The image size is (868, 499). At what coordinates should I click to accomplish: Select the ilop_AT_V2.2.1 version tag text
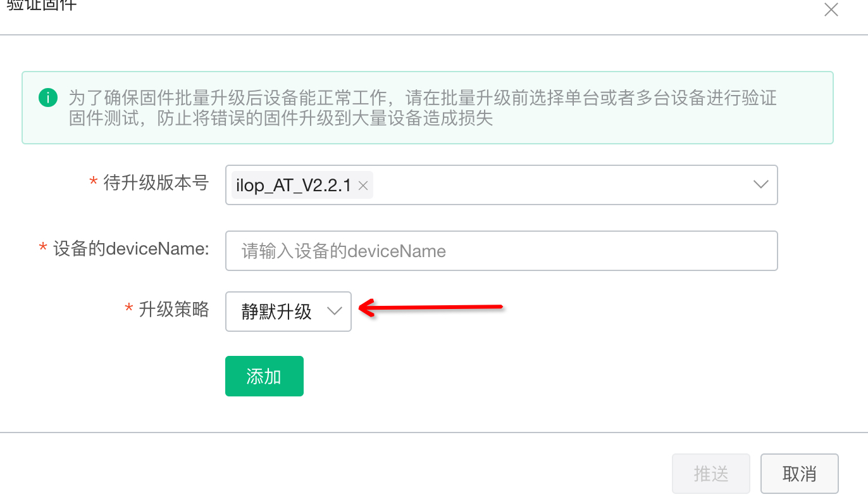click(x=294, y=186)
